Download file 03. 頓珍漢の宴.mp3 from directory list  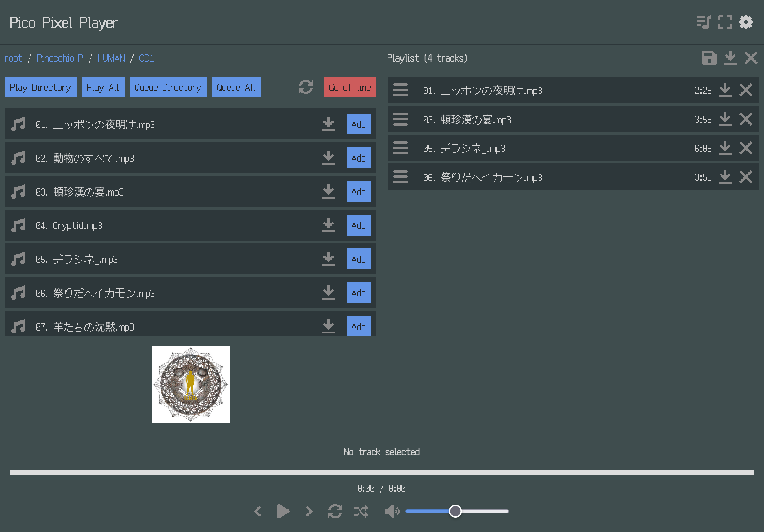pyautogui.click(x=328, y=192)
